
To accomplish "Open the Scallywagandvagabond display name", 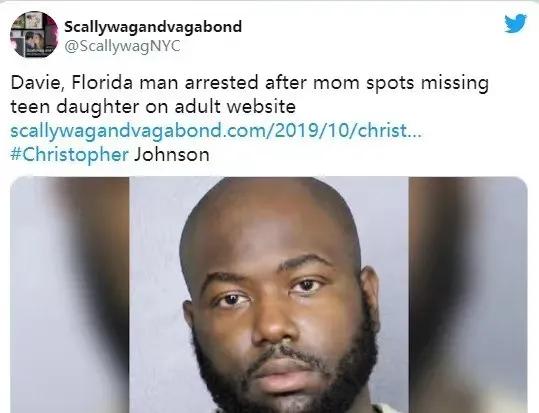I will pos(153,27).
